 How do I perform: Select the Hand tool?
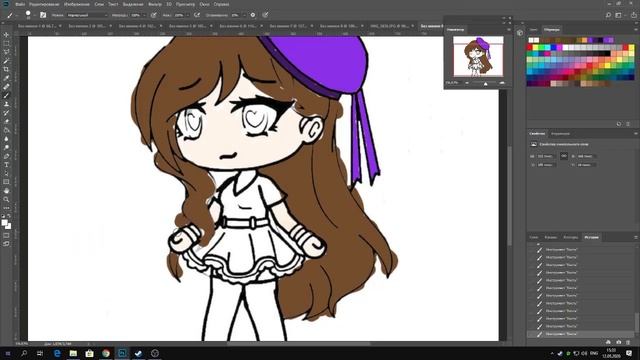(x=6, y=191)
